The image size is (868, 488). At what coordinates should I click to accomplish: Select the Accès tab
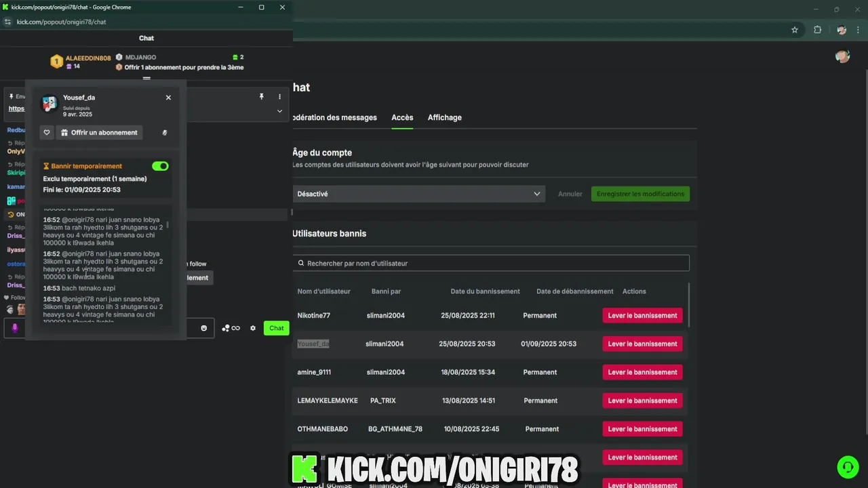pos(402,117)
